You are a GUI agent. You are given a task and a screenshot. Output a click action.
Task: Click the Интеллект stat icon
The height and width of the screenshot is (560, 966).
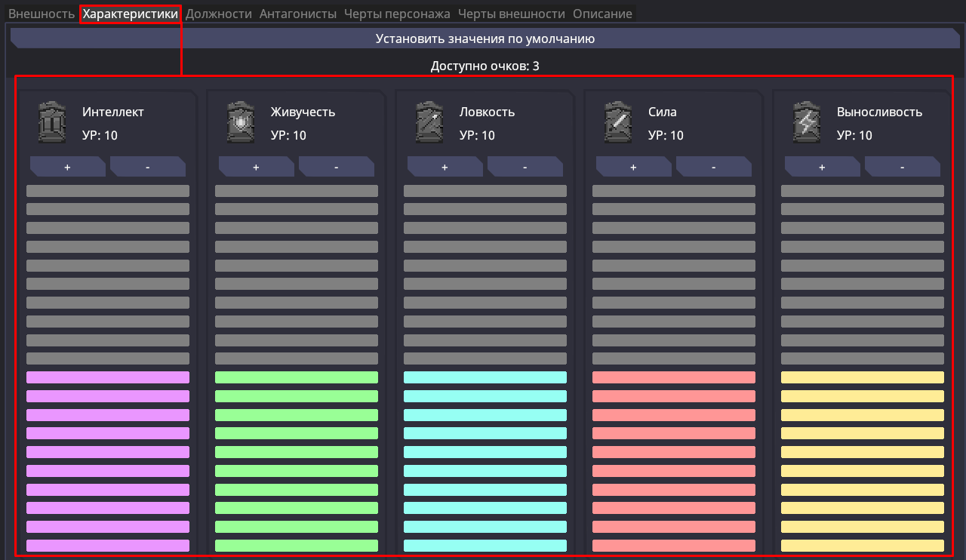[52, 122]
